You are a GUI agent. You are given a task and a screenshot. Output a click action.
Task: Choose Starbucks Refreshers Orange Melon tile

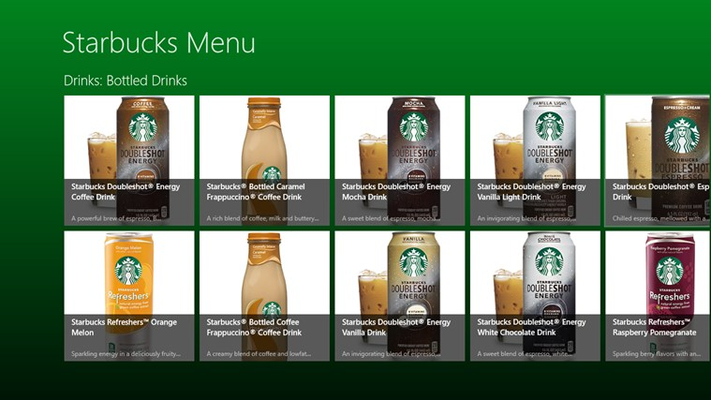click(129, 296)
